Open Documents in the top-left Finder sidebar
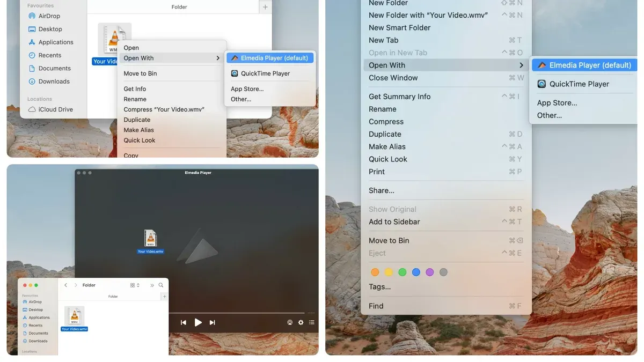 click(x=49, y=68)
